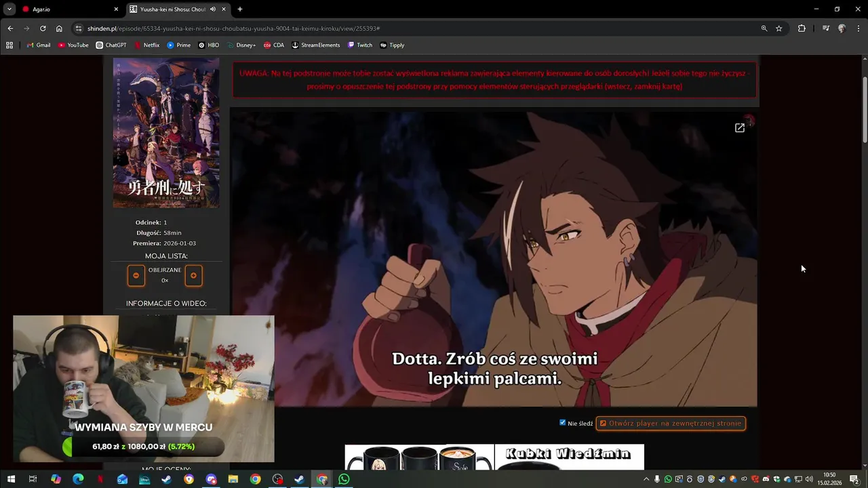Open the Windows Start menu
The height and width of the screenshot is (488, 868).
pyautogui.click(x=11, y=479)
